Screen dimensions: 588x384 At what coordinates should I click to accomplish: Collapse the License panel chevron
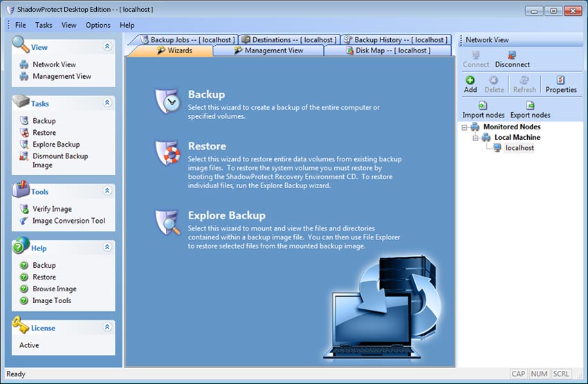coord(107,327)
